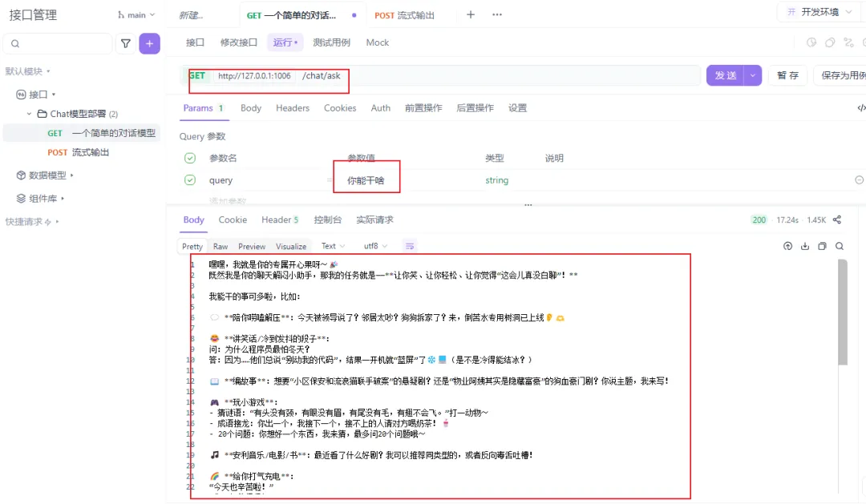Toggle the select-all checkbox in 参数名 header
Screen dimensions: 866x504
[x=190, y=158]
